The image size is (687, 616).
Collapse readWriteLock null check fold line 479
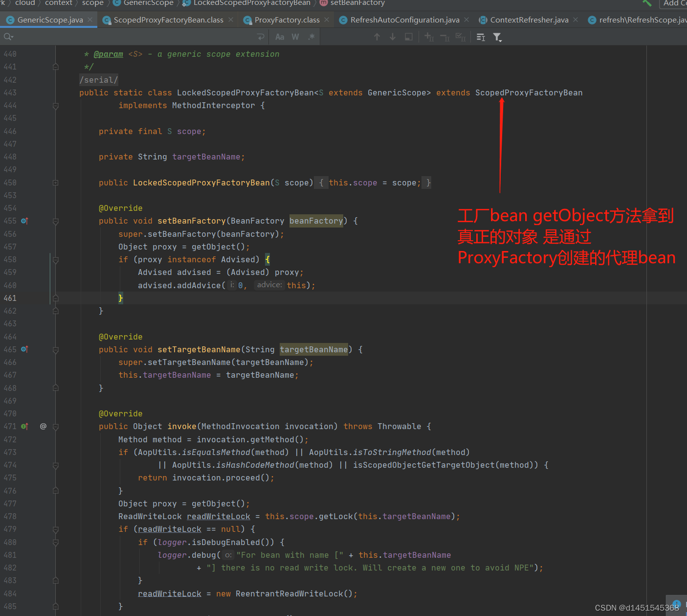(x=56, y=529)
